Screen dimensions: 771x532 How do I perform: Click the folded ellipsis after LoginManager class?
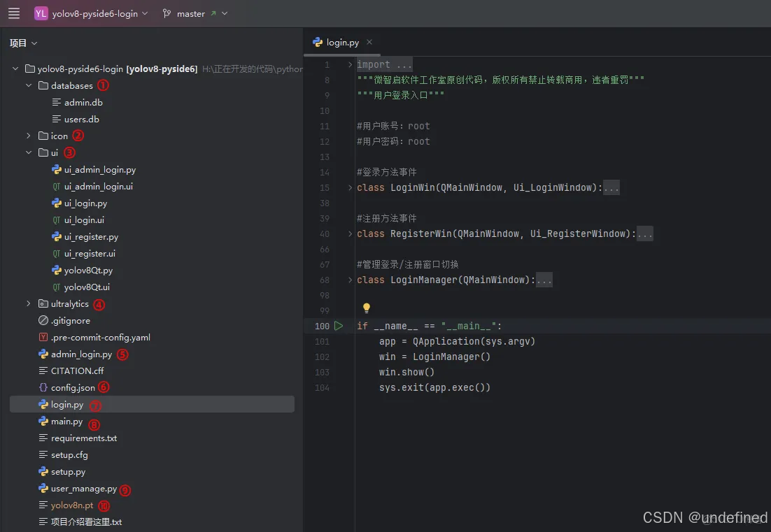tap(544, 280)
